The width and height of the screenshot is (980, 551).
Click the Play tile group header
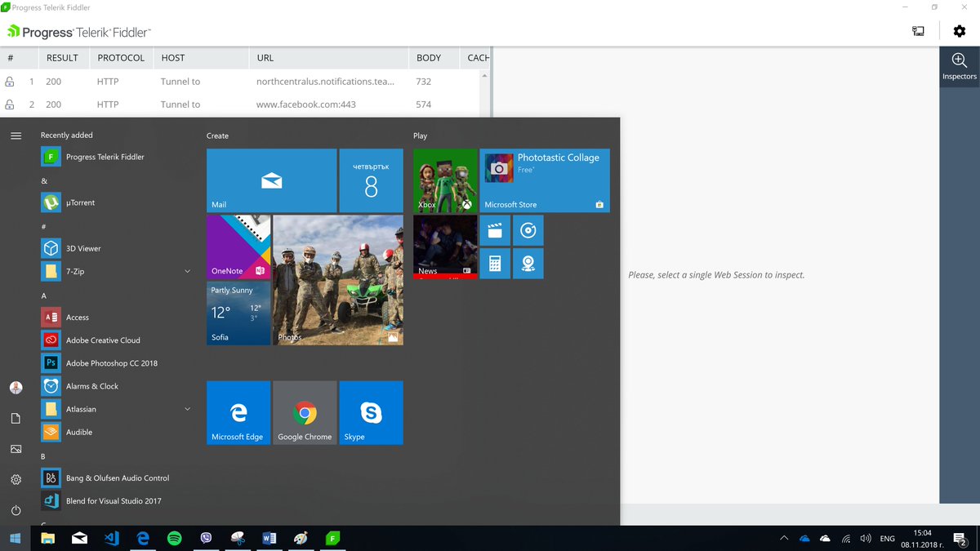(x=420, y=136)
